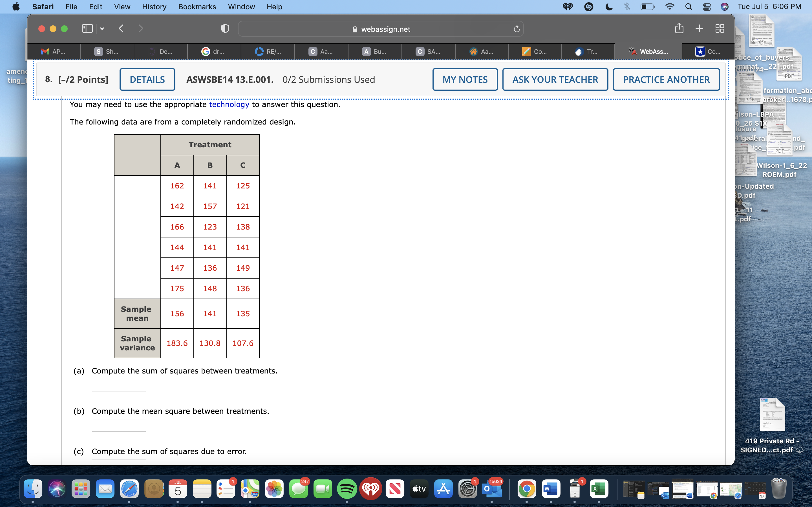812x507 pixels.
Task: Show the tab overview grid icon
Action: click(x=720, y=28)
